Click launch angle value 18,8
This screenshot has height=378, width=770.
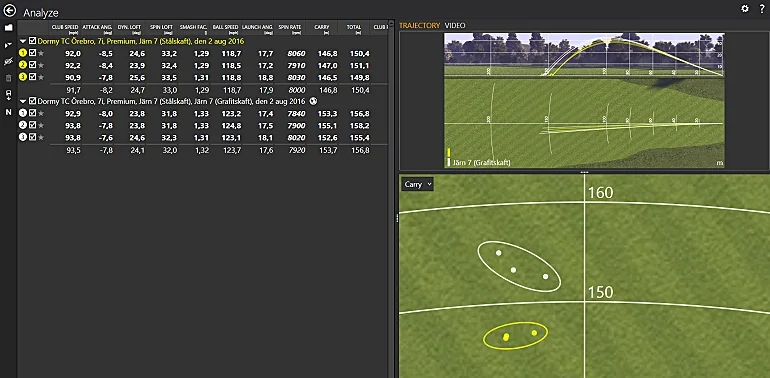pyautogui.click(x=266, y=77)
